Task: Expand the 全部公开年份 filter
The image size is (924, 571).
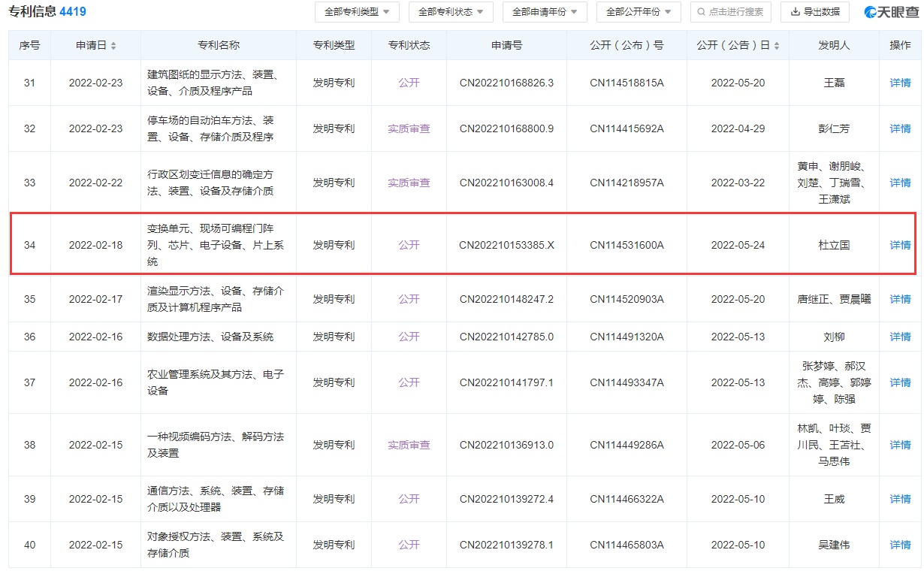Action: point(639,12)
